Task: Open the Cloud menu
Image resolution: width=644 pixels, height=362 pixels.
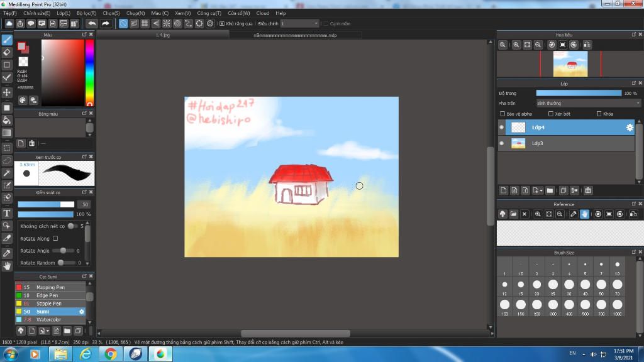Action: pos(262,13)
